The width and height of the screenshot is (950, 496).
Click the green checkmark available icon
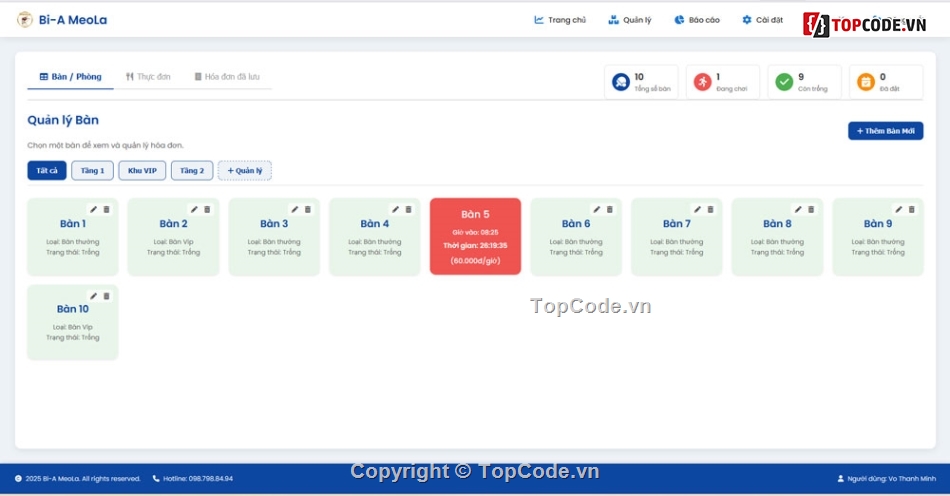point(784,82)
